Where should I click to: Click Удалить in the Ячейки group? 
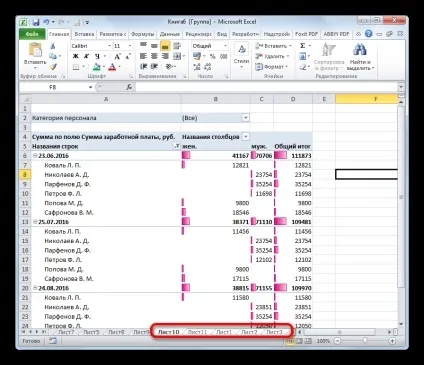(272, 56)
